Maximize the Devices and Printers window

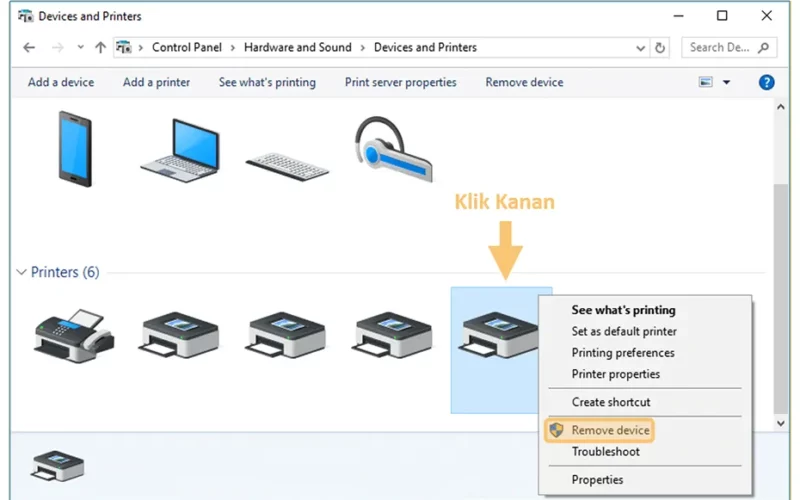722,16
